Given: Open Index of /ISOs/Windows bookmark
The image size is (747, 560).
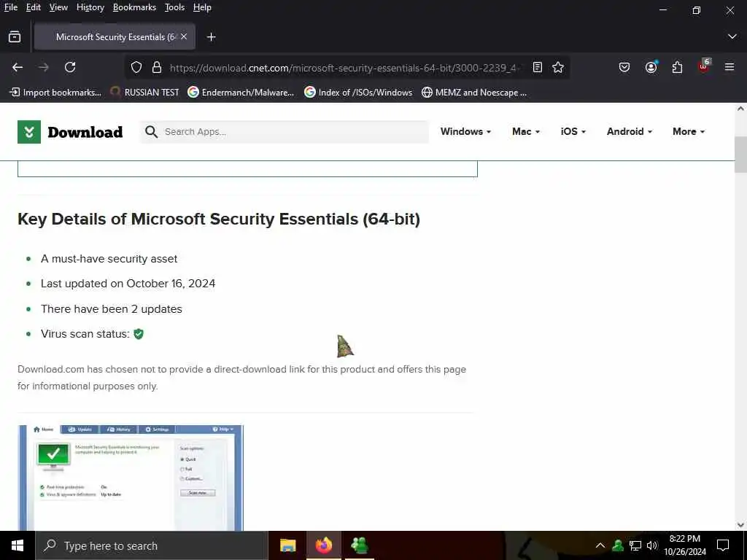Looking at the screenshot, I should click(x=358, y=93).
